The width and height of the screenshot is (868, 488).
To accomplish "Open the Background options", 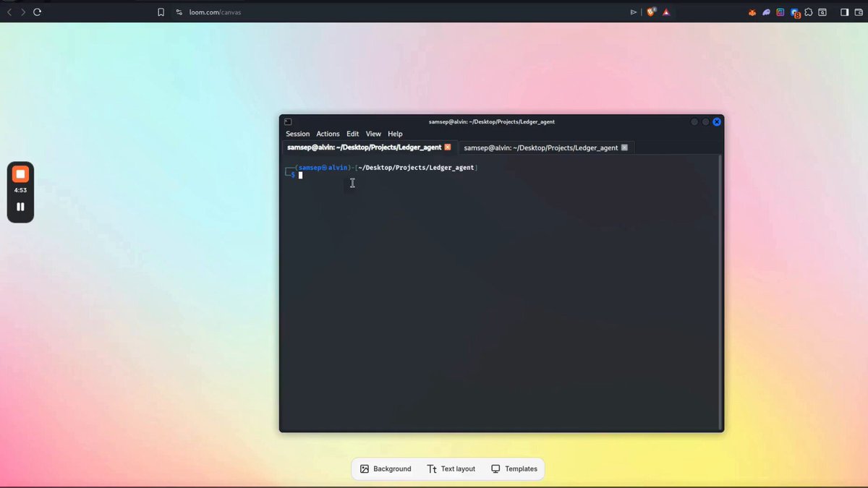I will (x=386, y=468).
